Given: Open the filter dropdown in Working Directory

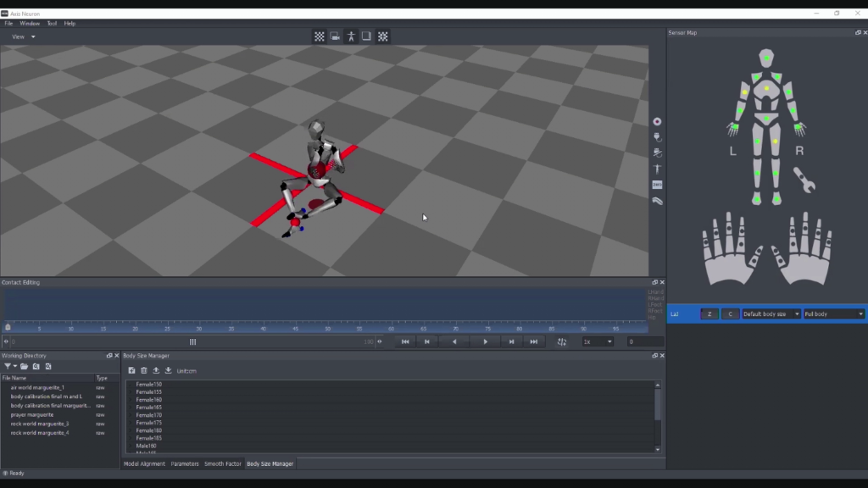Looking at the screenshot, I should tap(10, 366).
